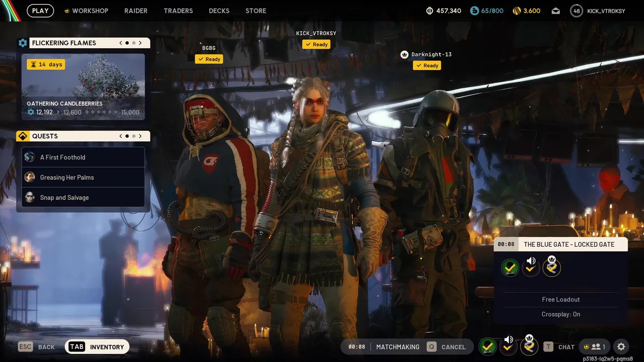Image resolution: width=644 pixels, height=362 pixels.
Task: Click Darknight-13's Ready status badge
Action: pyautogui.click(x=427, y=65)
